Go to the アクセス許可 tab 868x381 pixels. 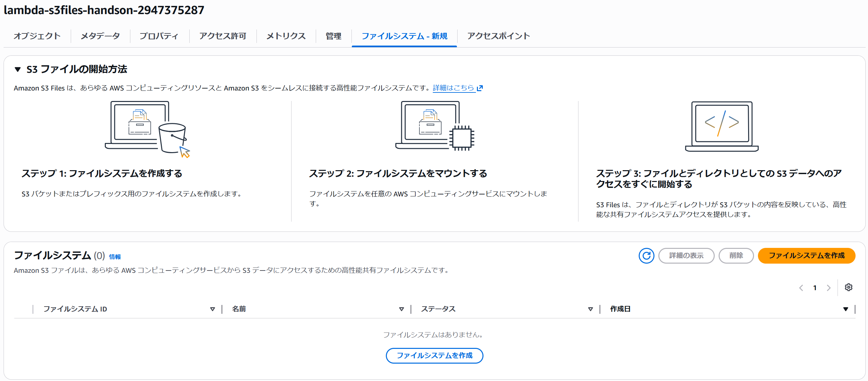click(222, 36)
